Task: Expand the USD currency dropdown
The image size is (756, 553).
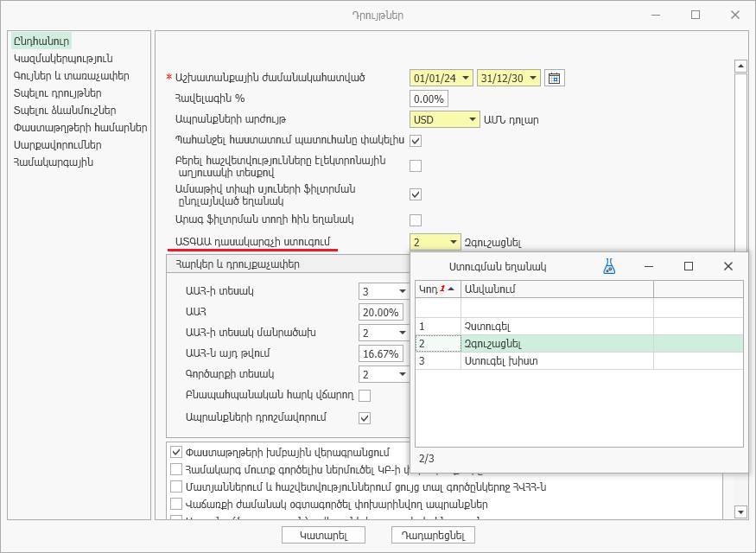Action: click(x=472, y=120)
